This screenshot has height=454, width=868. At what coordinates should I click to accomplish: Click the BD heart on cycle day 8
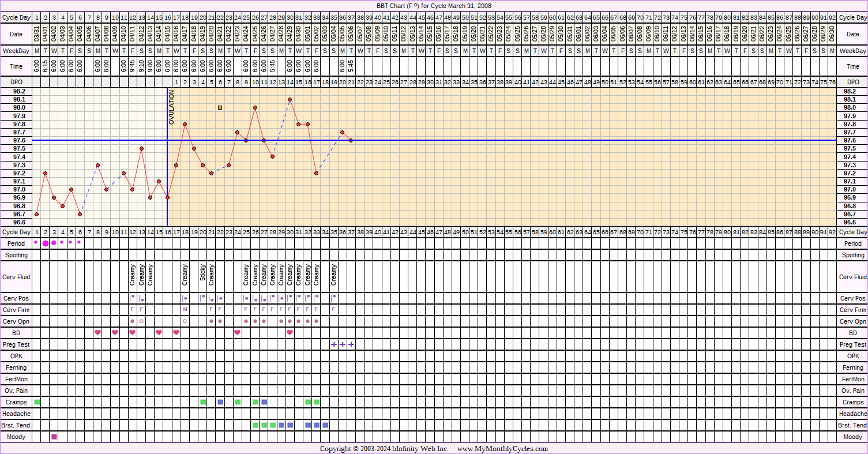pyautogui.click(x=97, y=332)
